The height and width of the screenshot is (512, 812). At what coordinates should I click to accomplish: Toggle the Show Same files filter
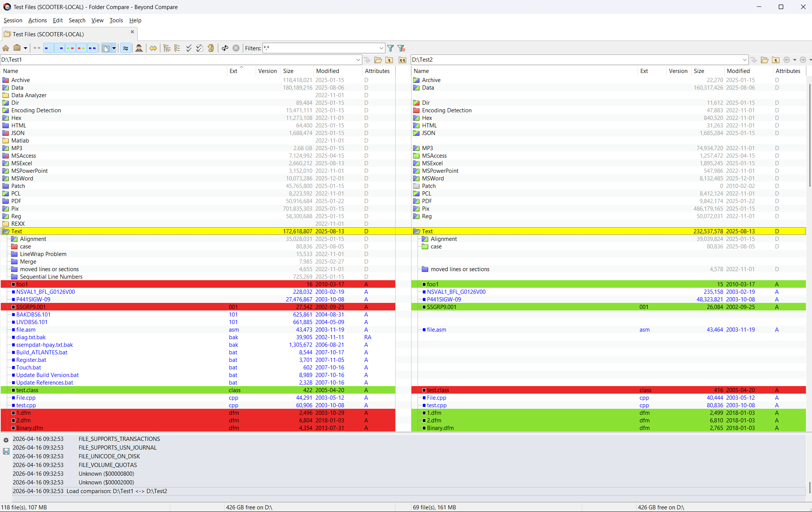point(92,48)
